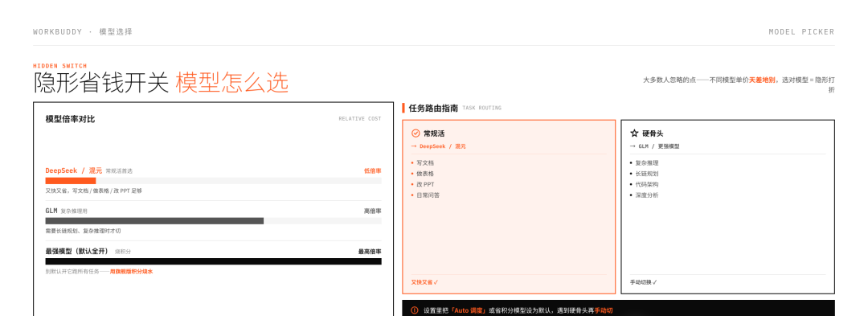The width and height of the screenshot is (868, 316).
Task: Click the 「Auto 调度」 highlighted text
Action: [x=469, y=311]
